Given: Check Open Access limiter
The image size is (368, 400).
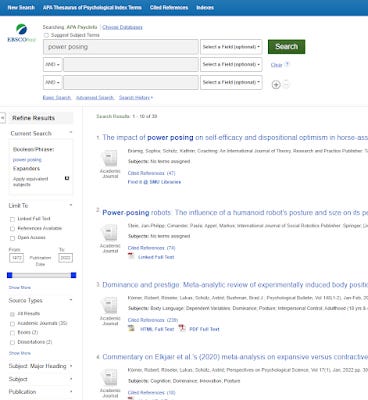Looking at the screenshot, I should (x=12, y=238).
